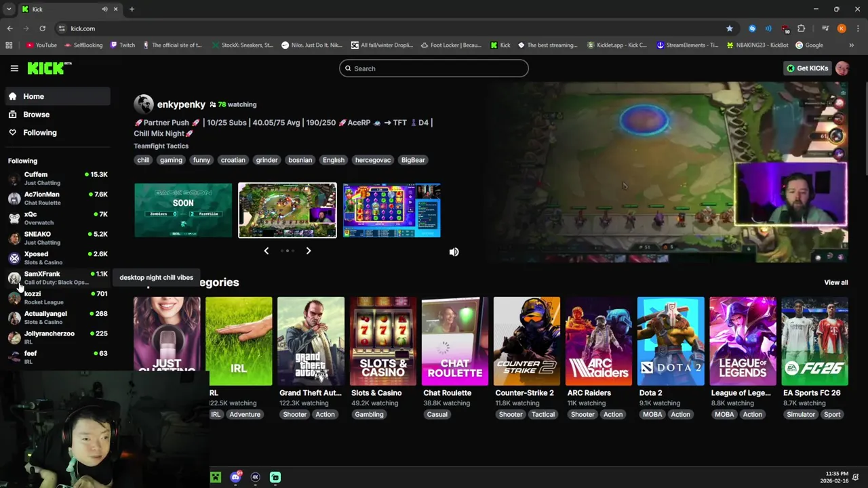Screen dimensions: 868x488
Task: Go to previous featured stream arrow
Action: [266, 251]
